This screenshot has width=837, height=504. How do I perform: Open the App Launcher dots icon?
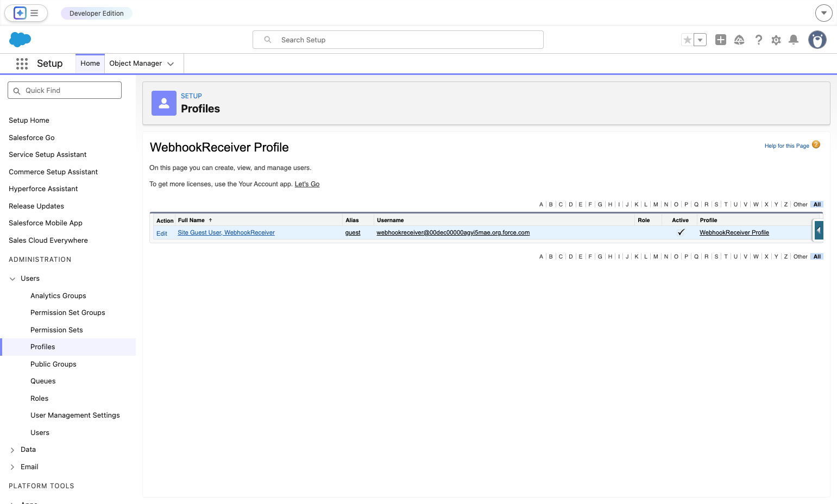[x=22, y=64]
